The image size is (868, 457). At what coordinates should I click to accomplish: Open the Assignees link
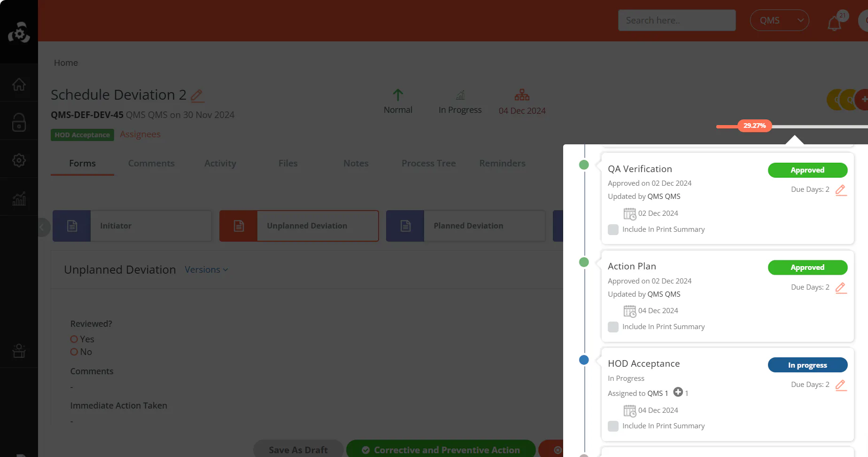(140, 134)
